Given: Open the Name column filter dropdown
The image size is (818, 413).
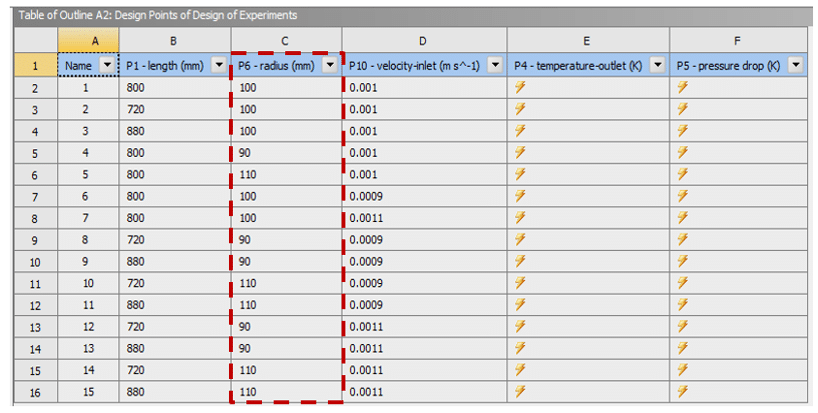Looking at the screenshot, I should coord(107,65).
